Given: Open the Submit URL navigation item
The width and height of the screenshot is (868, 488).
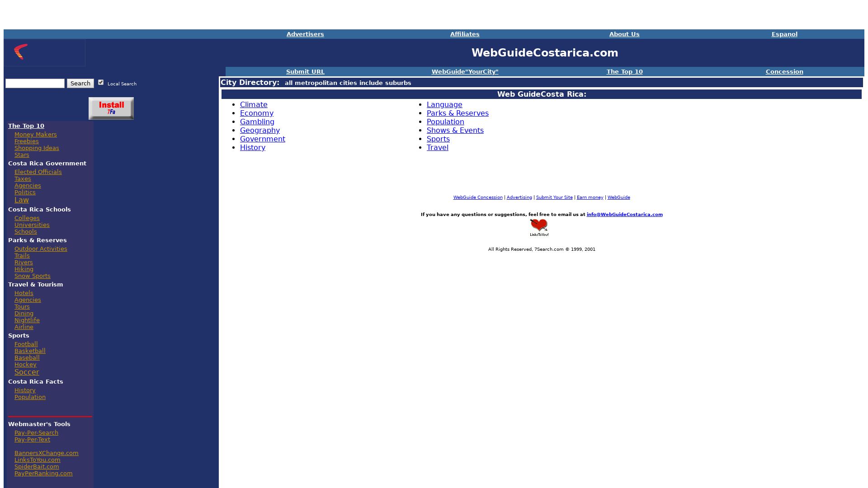Looking at the screenshot, I should click(305, 72).
